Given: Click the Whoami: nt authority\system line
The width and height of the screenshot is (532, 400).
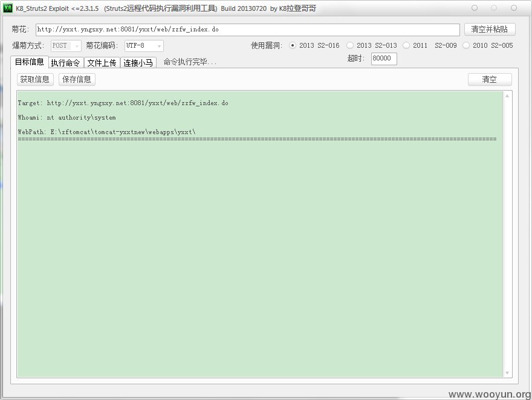Looking at the screenshot, I should coord(67,118).
